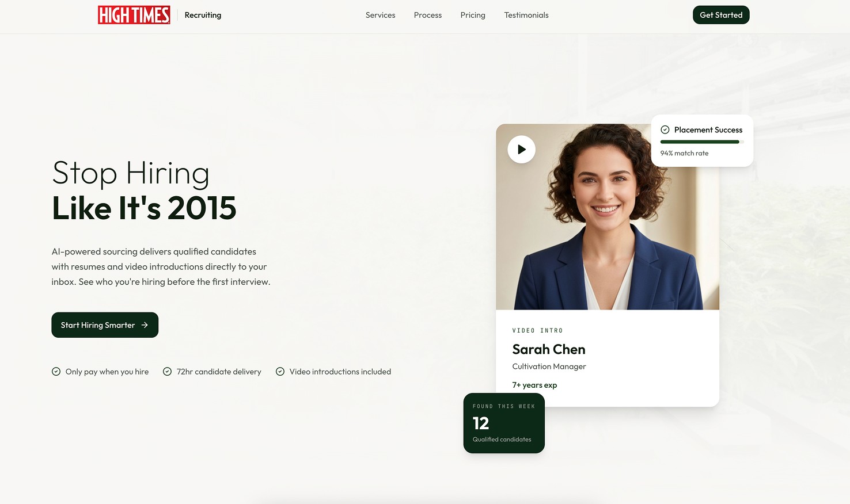Click the Stop Hiring headline line
850x504 pixels.
(x=131, y=173)
